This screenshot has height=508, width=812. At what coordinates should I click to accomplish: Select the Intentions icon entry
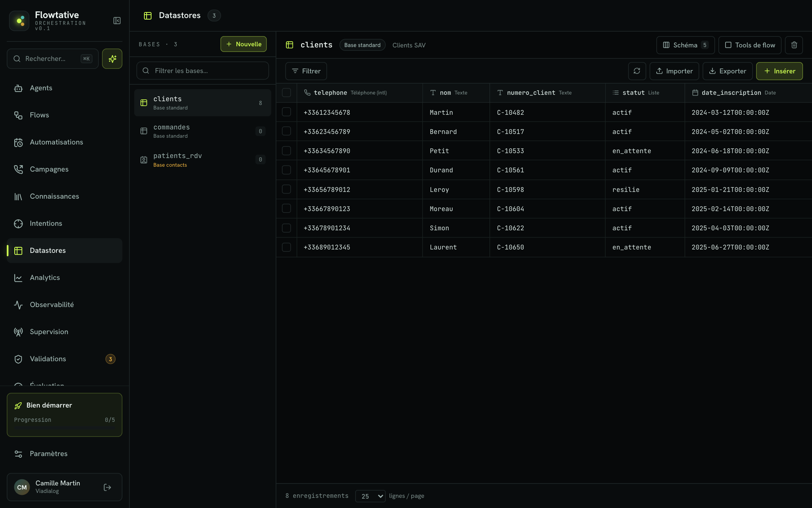click(18, 224)
